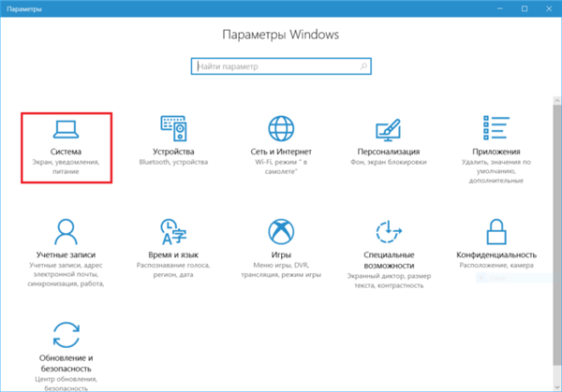
Task: Select the Сеть и Интернет label
Action: pos(281,152)
